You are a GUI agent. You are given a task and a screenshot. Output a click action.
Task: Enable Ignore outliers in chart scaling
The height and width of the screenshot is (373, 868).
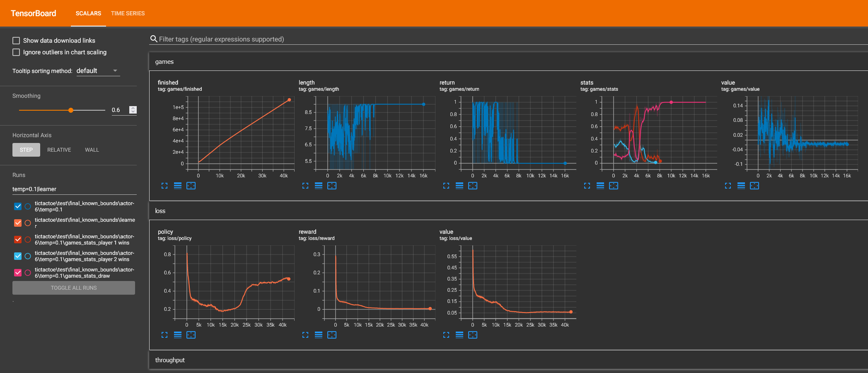click(16, 52)
